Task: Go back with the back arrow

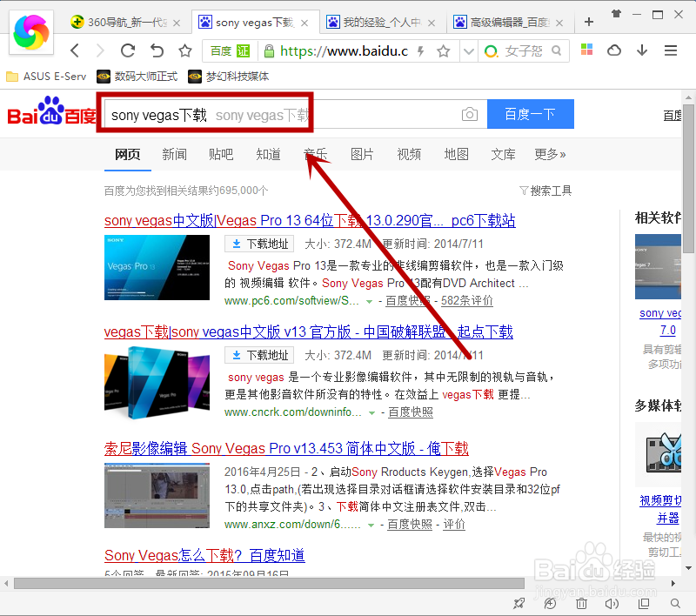Action: 75,50
